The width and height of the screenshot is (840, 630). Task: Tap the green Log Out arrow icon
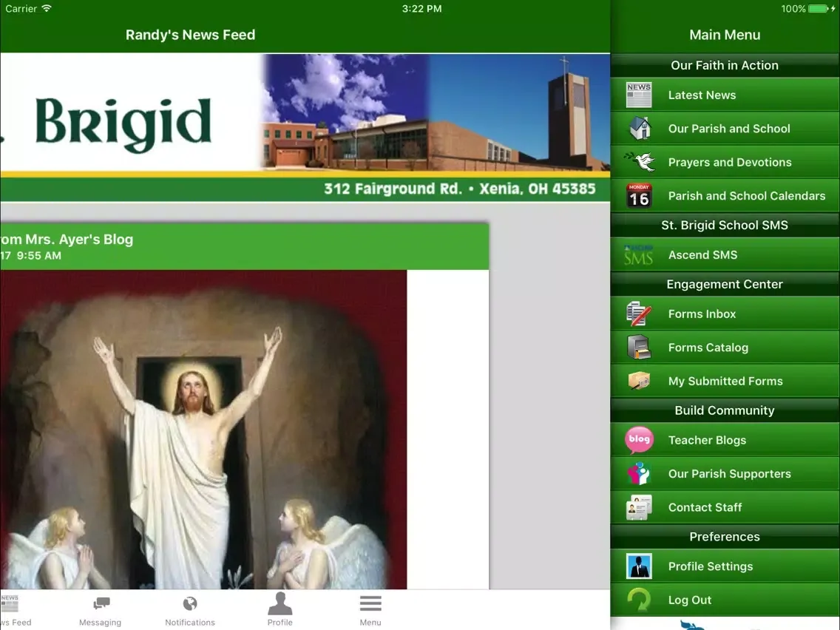(x=639, y=600)
